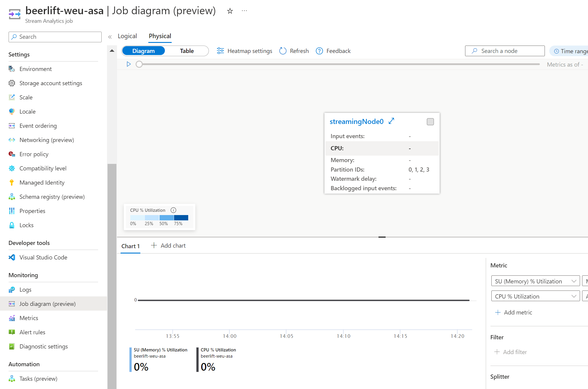
Task: Open the more options ellipsis in header
Action: pos(244,11)
